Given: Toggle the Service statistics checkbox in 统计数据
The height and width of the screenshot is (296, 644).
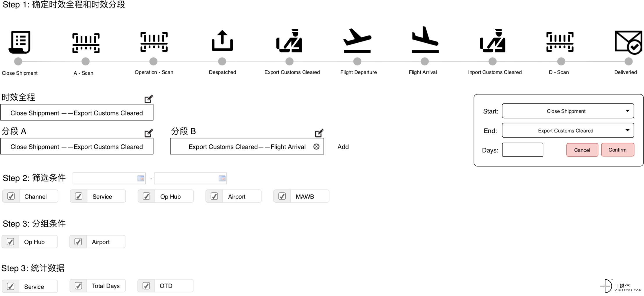Looking at the screenshot, I should coord(10,286).
